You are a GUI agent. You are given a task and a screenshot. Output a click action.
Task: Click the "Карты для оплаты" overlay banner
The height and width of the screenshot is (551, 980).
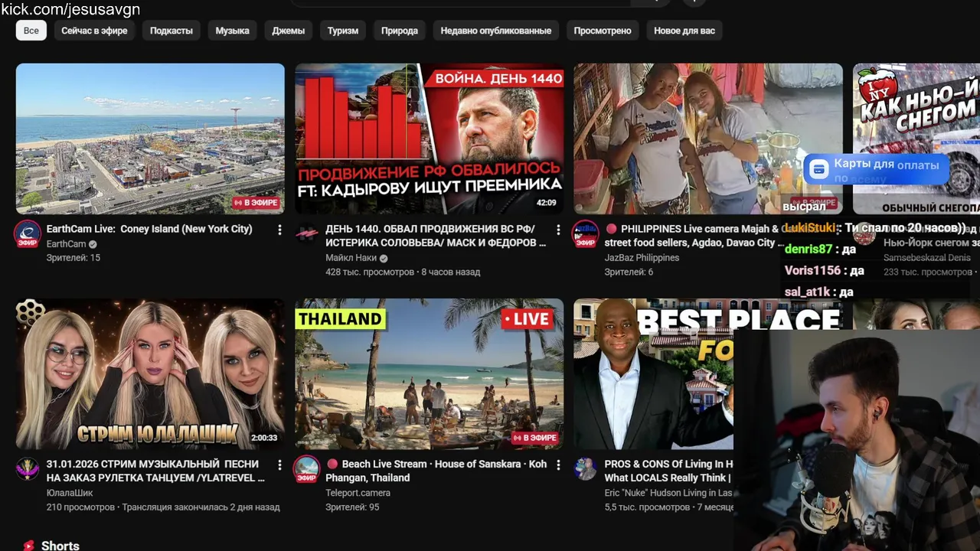878,169
